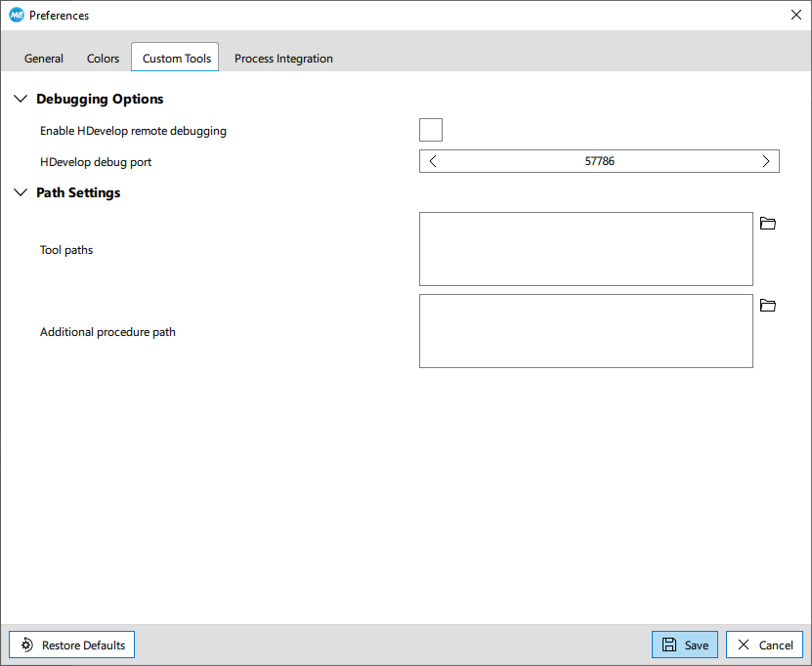Decrease the HDevelop debug port value
Image resolution: width=812 pixels, height=666 pixels.
[433, 161]
